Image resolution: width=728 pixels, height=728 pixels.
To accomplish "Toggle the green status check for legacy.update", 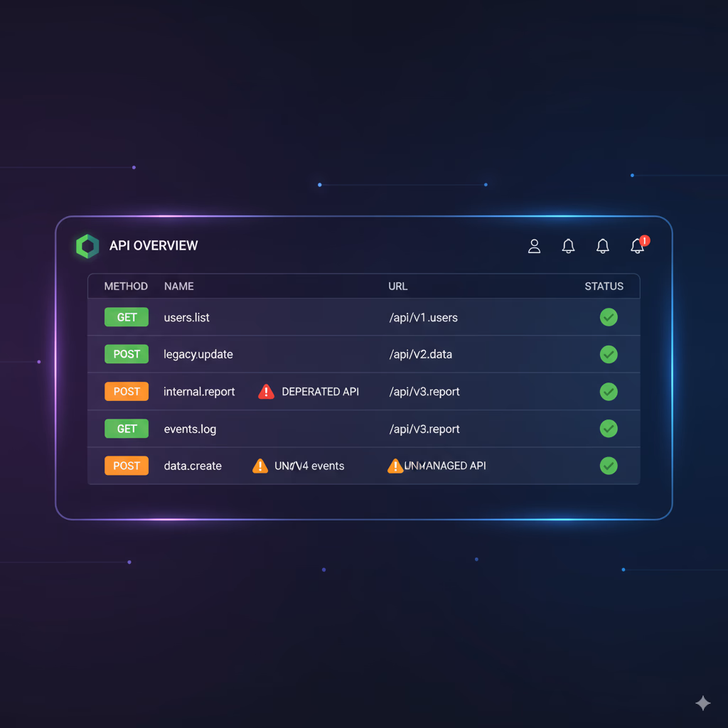I will (x=609, y=354).
